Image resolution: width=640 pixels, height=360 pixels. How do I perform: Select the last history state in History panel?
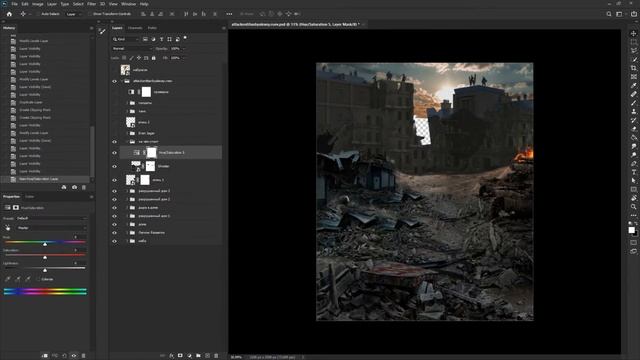pos(46,179)
